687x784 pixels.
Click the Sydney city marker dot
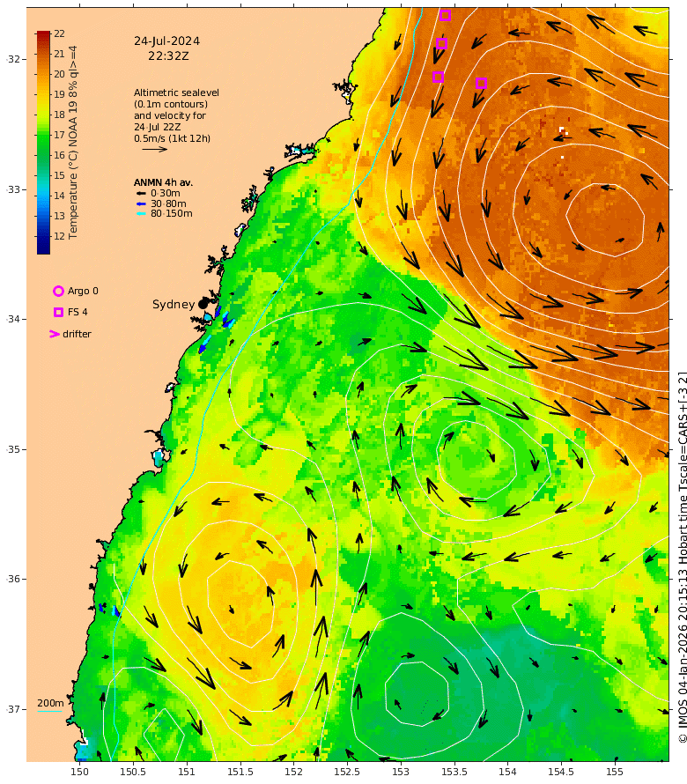point(203,304)
